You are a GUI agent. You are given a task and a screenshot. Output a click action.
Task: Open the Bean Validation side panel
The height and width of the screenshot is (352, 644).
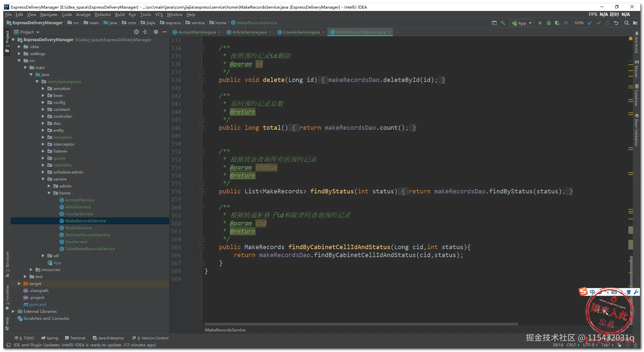[636, 130]
